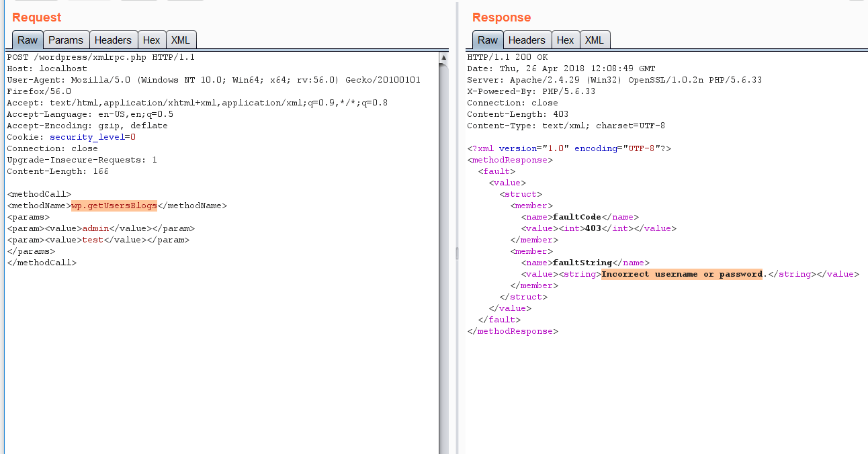Click the security_level cookie name
The height and width of the screenshot is (454, 868).
(87, 137)
